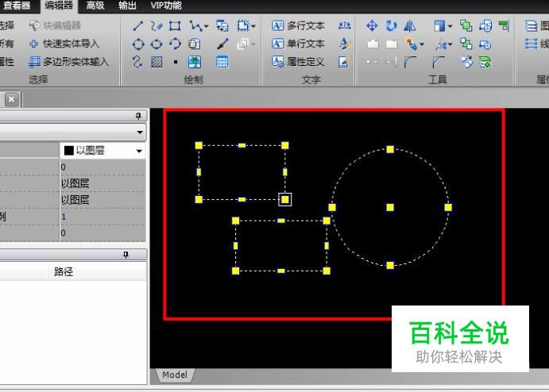Insert a table with grid icon
Viewport: 549px width, 392px height.
coord(222,62)
